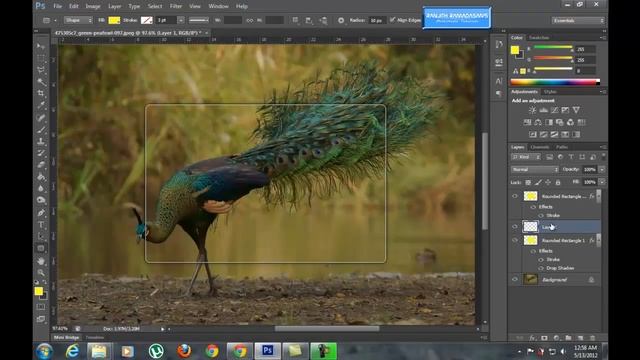Screen dimensions: 640x360
Task: Click the Windows Start button
Action: [44, 351]
